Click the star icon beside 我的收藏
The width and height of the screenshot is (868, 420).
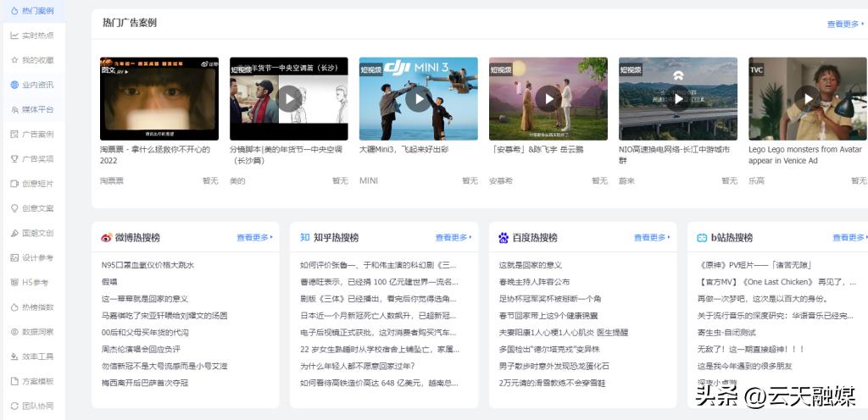(14, 60)
